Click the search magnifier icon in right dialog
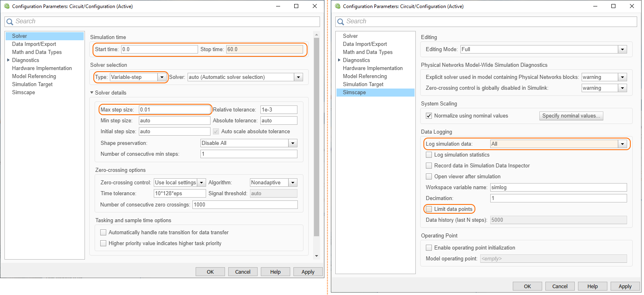 [x=341, y=22]
